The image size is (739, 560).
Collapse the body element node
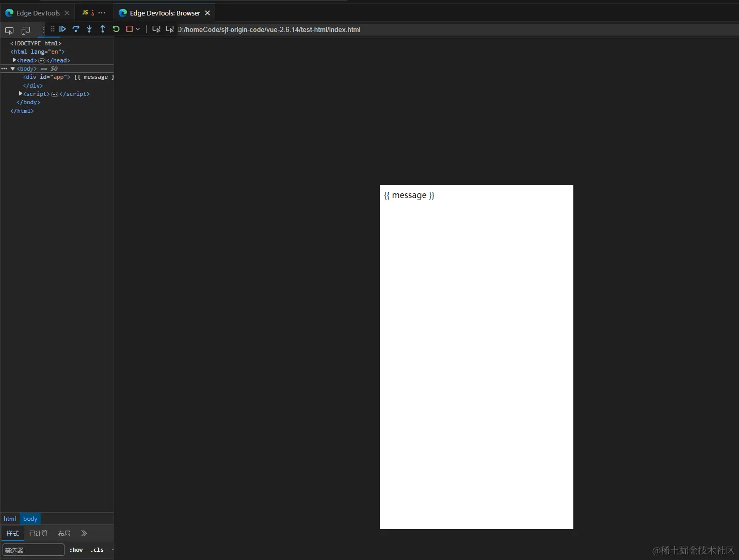[x=13, y=69]
